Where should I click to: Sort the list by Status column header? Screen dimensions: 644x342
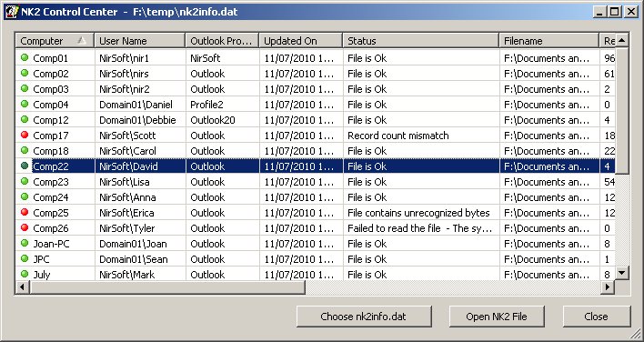click(421, 41)
